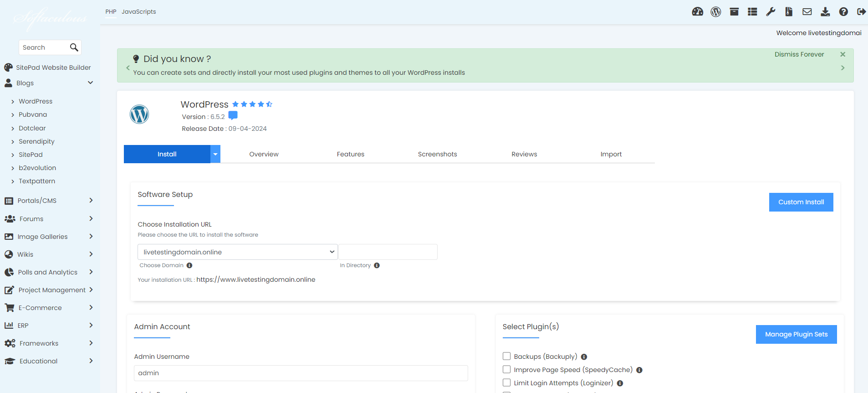
Task: Open Pubvana in sidebar list
Action: (33, 114)
